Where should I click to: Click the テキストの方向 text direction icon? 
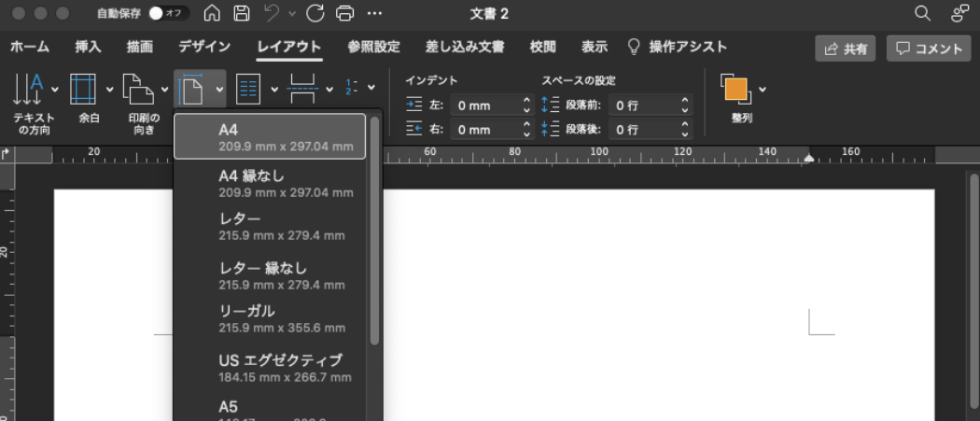pos(27,89)
